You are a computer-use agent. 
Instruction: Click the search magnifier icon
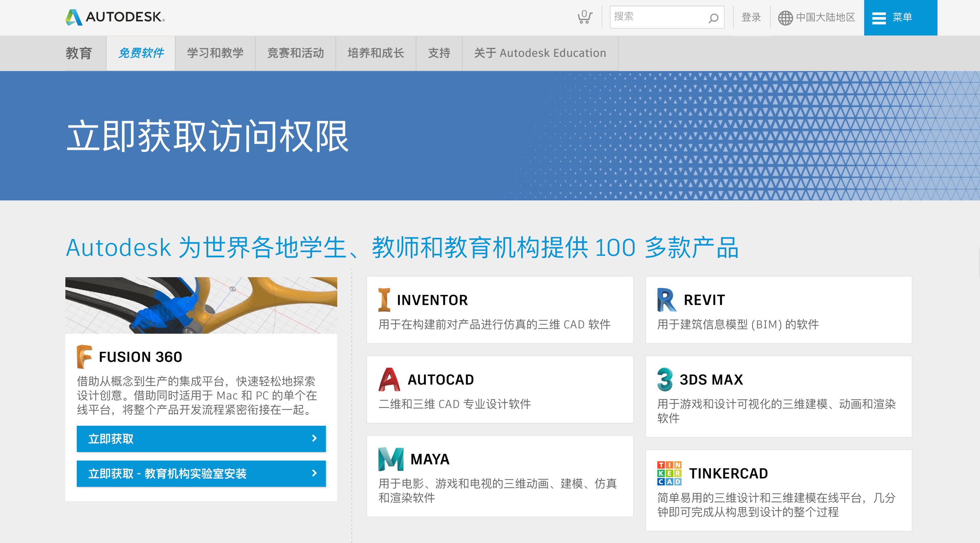coord(713,17)
